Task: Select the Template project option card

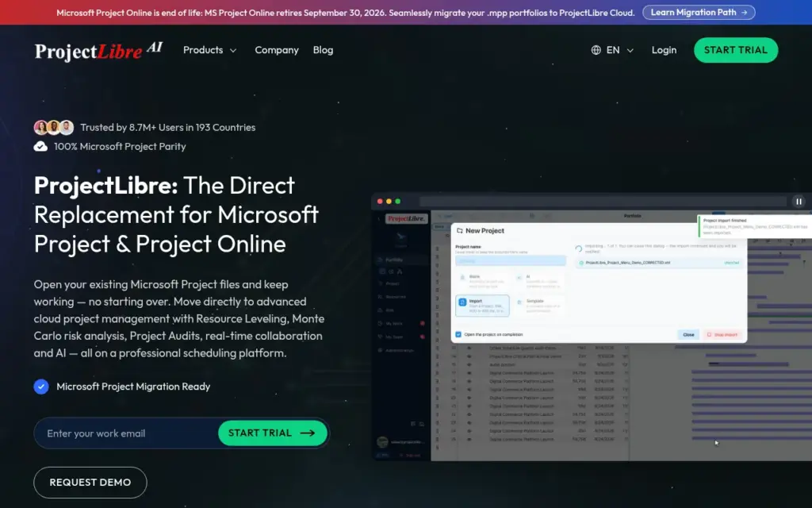Action: 538,306
